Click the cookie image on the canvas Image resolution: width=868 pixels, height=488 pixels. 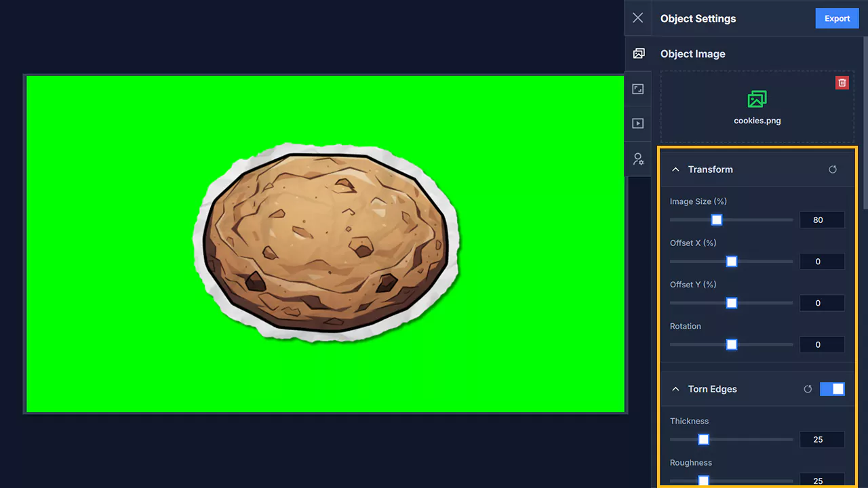[326, 242]
